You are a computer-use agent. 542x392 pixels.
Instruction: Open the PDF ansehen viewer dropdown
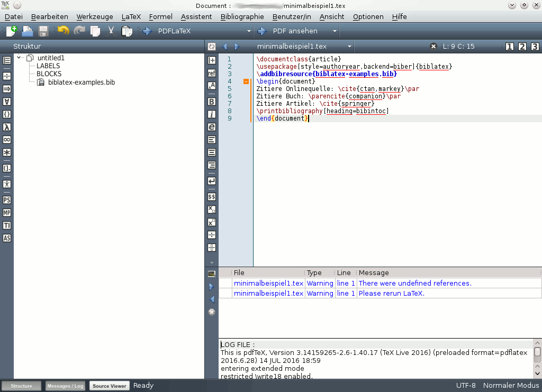335,31
